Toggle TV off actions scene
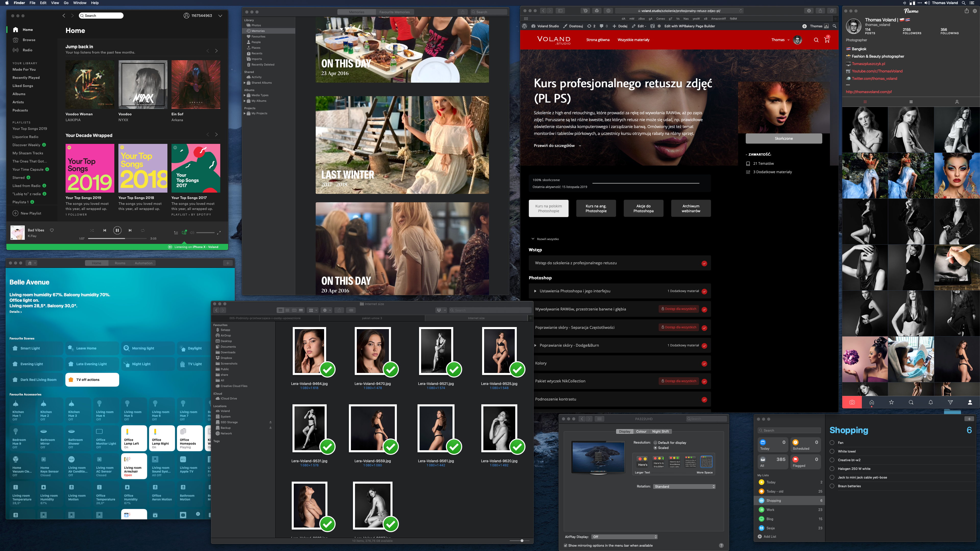This screenshot has height=551, width=980. pos(92,380)
